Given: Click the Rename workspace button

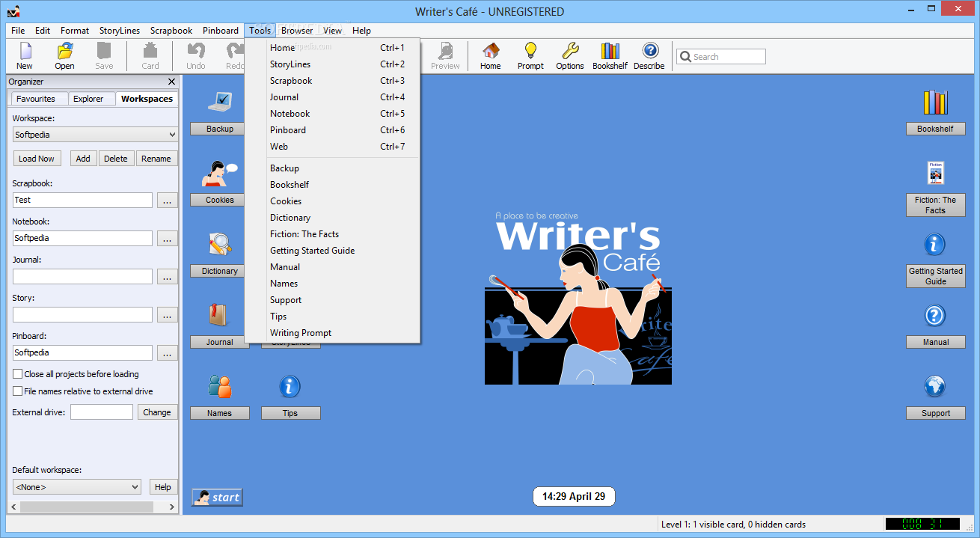Looking at the screenshot, I should (156, 159).
